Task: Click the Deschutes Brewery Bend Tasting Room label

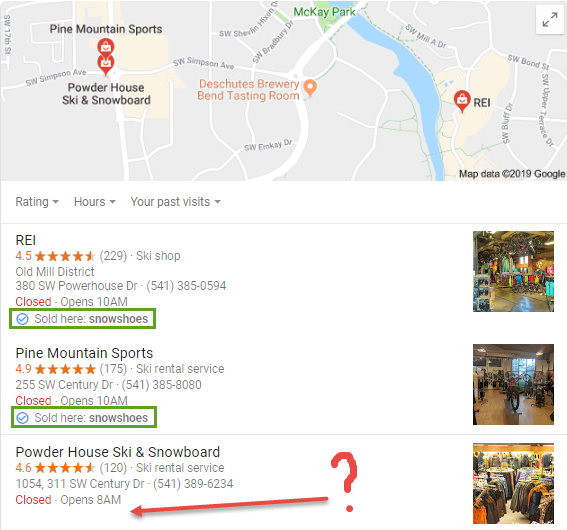Action: (x=249, y=90)
